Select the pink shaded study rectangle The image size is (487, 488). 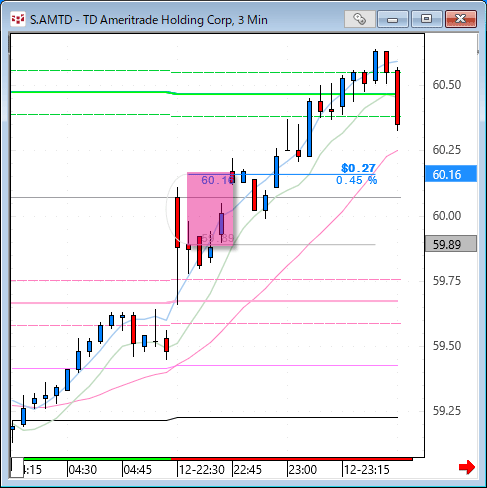point(210,209)
